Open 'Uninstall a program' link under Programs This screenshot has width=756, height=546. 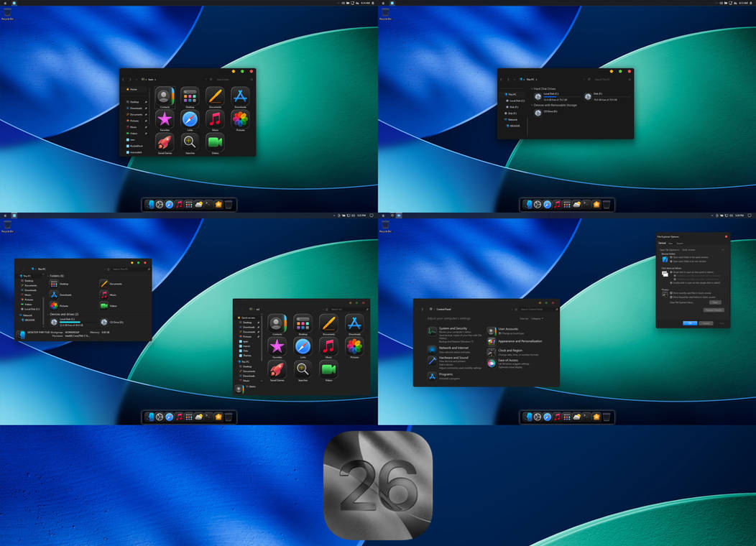(449, 379)
